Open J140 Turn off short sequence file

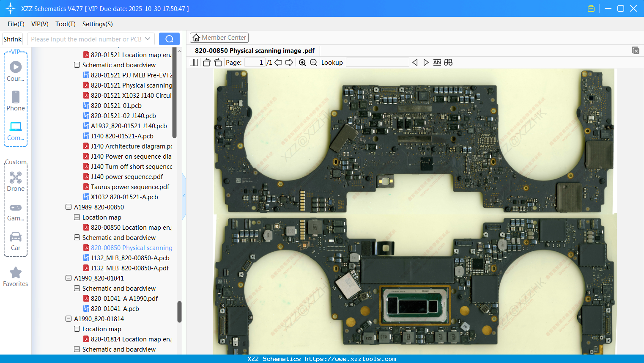click(x=127, y=167)
